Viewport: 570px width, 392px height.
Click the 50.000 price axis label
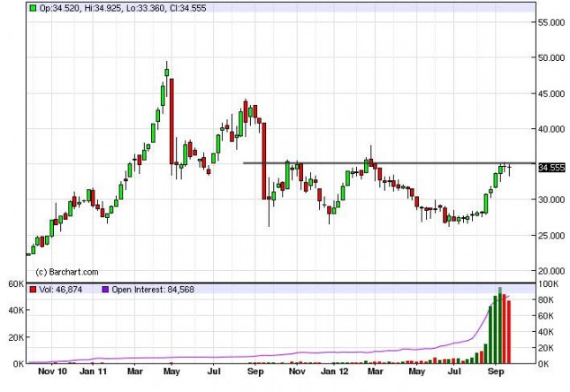551,57
